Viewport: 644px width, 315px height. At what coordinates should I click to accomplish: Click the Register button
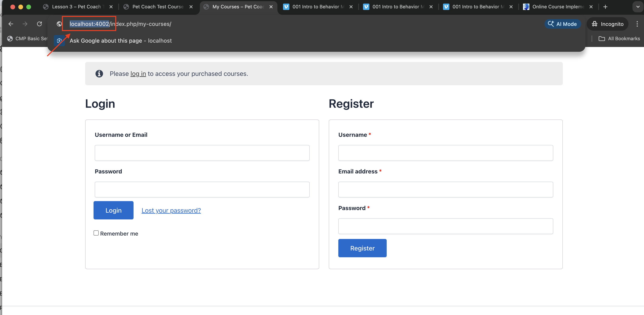coord(362,248)
